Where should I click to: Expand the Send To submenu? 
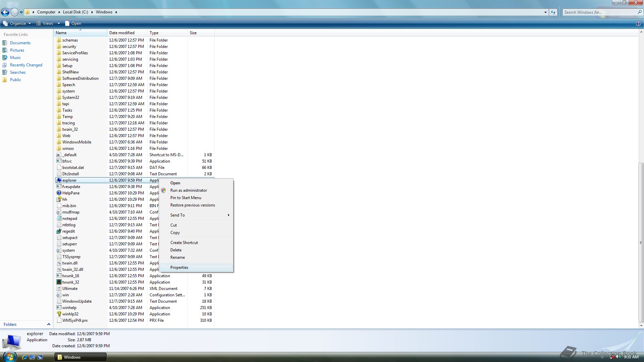196,215
